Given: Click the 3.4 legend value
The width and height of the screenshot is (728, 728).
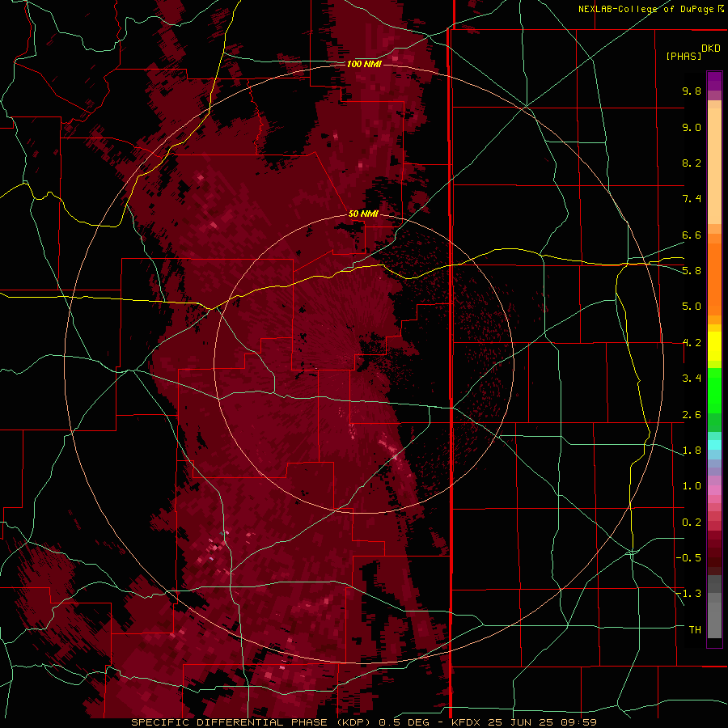Looking at the screenshot, I should coord(692,379).
